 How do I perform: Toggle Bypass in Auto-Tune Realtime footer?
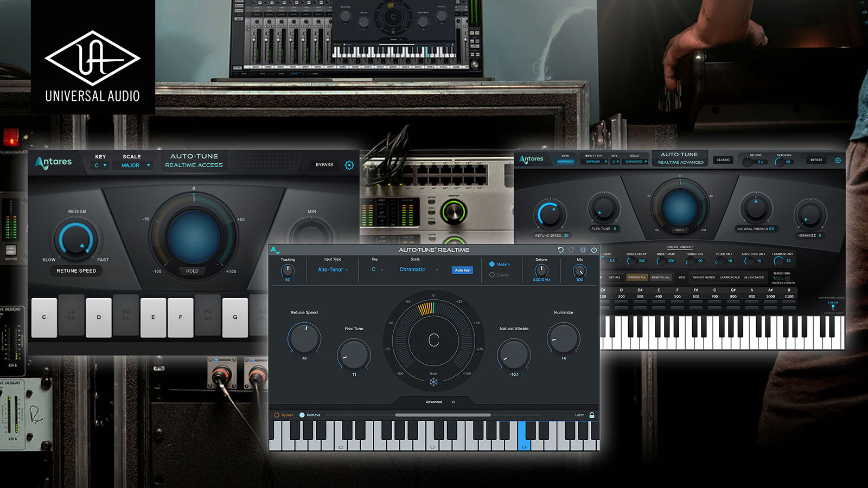277,415
